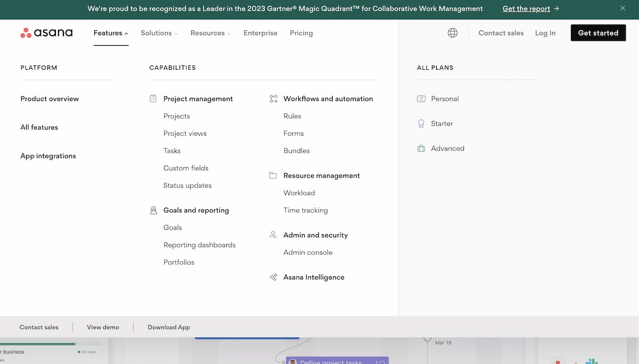Open the Gartner report link
Screen dimensions: 639x364
coord(527,9)
